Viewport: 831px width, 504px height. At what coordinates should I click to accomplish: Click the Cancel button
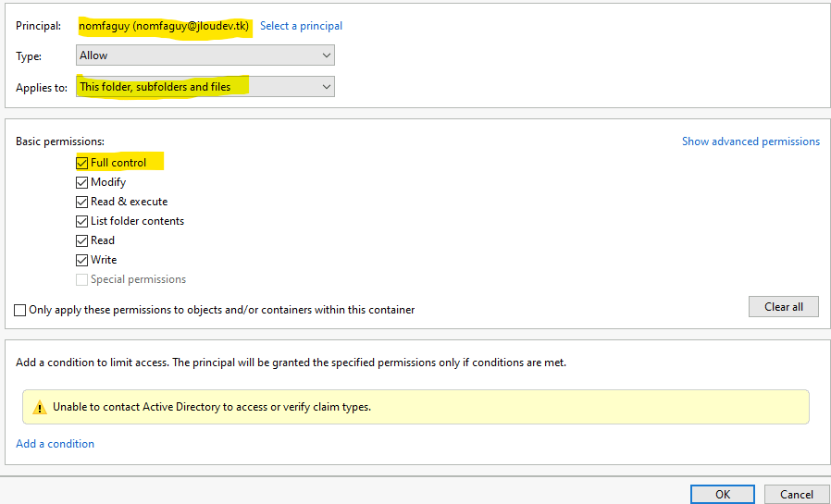click(x=796, y=494)
